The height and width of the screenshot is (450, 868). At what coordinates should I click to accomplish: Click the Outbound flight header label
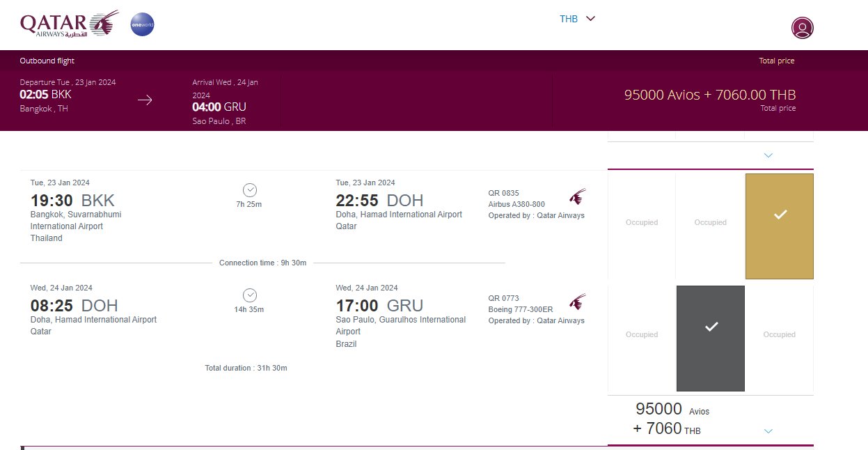click(47, 61)
